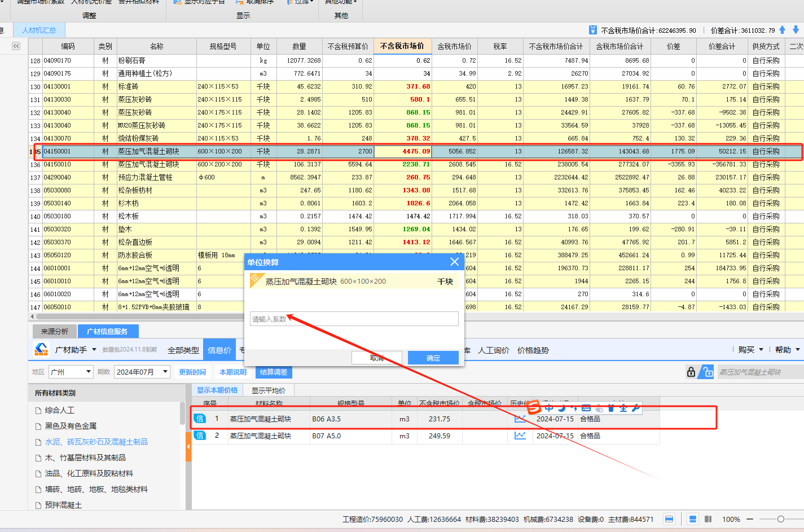Image resolution: width=804 pixels, height=532 pixels.
Task: Click 确定 in the 单位换算 dialog
Action: [433, 358]
